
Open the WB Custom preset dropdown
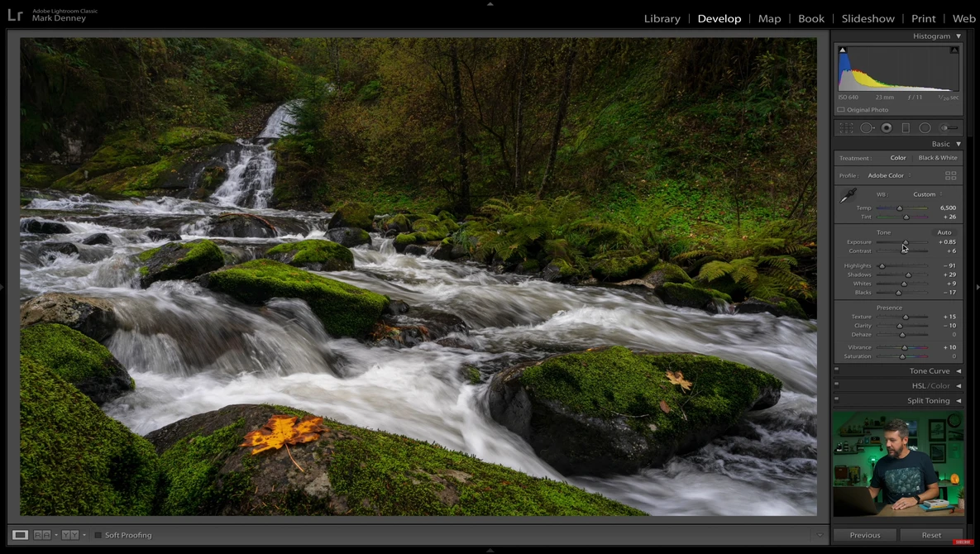coord(928,194)
